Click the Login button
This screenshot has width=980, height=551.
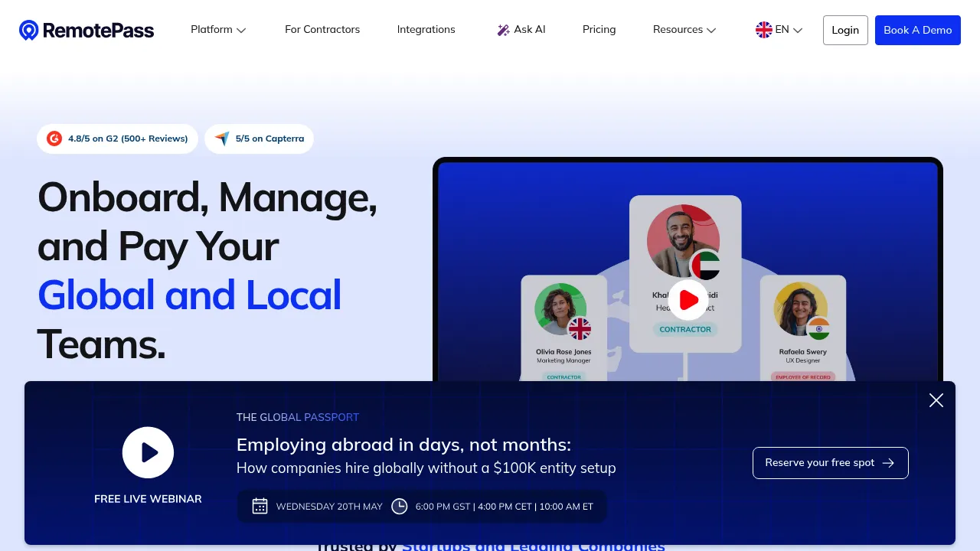tap(845, 30)
